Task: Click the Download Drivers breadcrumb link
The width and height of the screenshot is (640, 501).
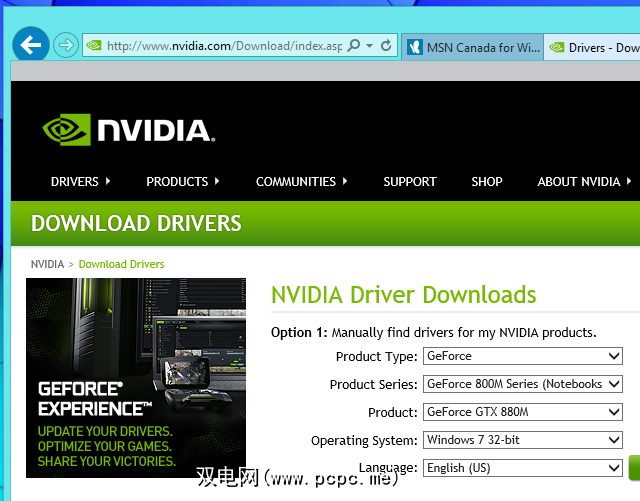Action: tap(121, 264)
